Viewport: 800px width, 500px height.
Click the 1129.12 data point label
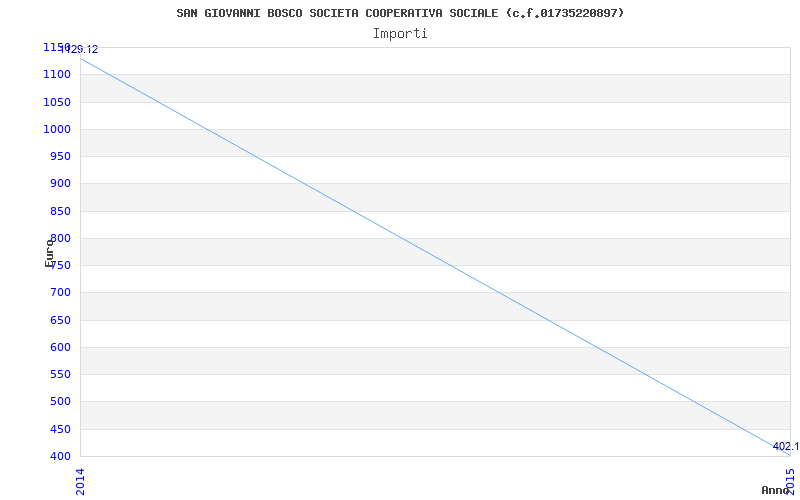pos(79,49)
